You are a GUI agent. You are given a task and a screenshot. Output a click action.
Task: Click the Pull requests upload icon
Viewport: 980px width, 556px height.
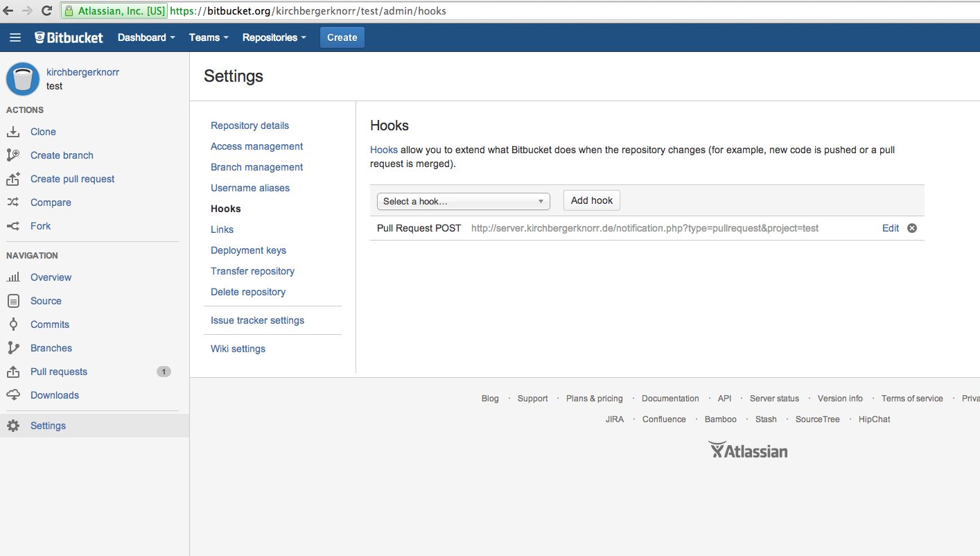tap(13, 372)
